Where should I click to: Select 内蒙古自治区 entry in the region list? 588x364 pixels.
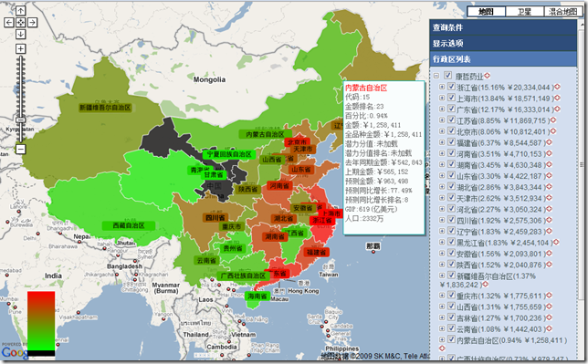click(x=511, y=340)
